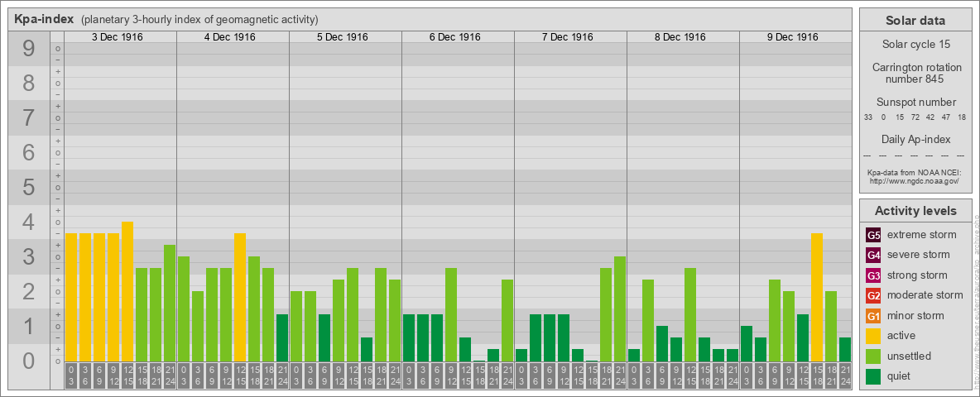Click the G3 strong storm icon

point(873,275)
